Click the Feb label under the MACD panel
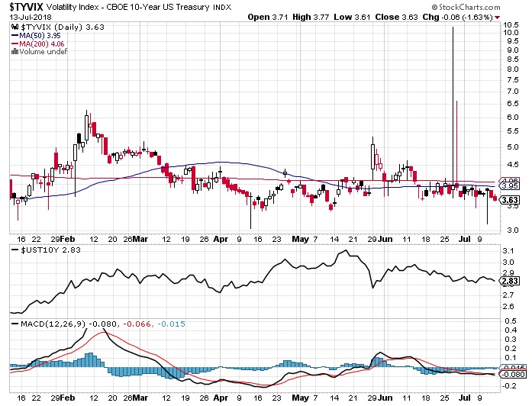This screenshot has width=532, height=406. click(68, 398)
